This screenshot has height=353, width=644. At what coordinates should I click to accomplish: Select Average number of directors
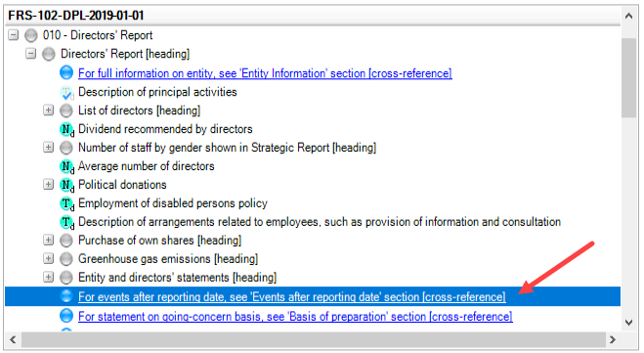point(147,166)
